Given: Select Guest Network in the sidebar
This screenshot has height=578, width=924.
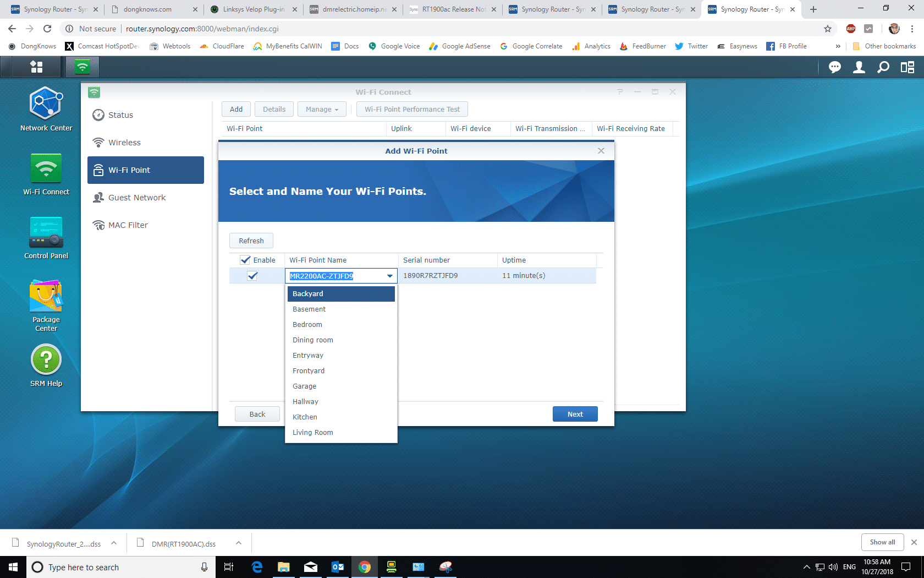Looking at the screenshot, I should point(137,198).
